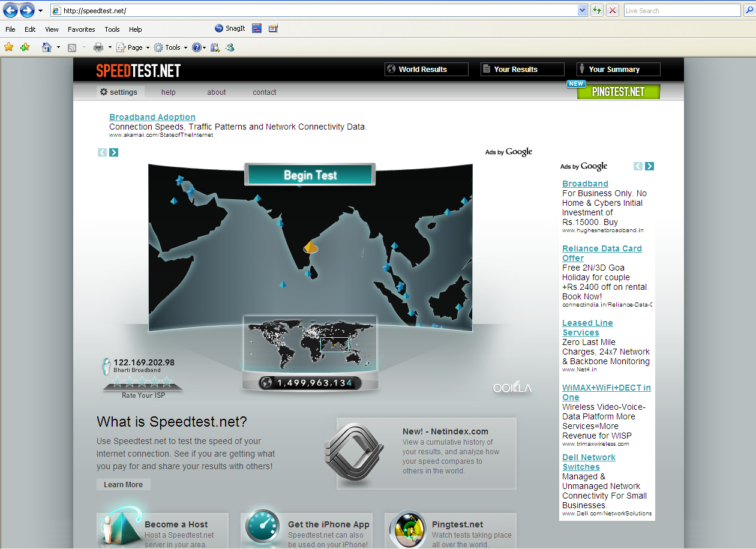Click the IP address 122.169.202.98
The image size is (756, 549).
(144, 362)
